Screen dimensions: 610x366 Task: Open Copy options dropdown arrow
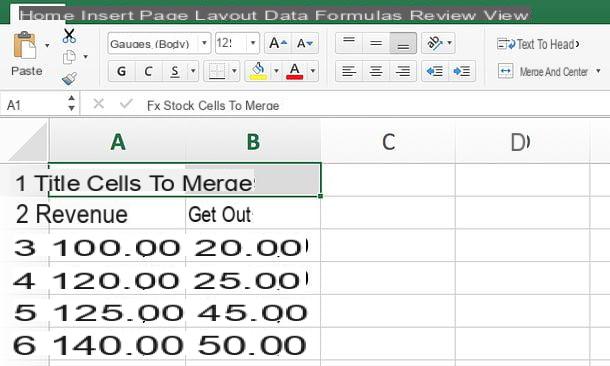click(x=85, y=57)
